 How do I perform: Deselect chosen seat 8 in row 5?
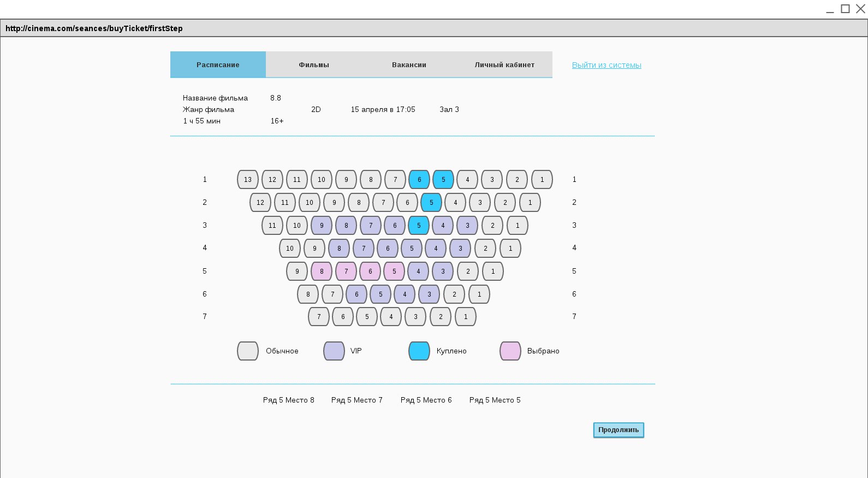322,271
